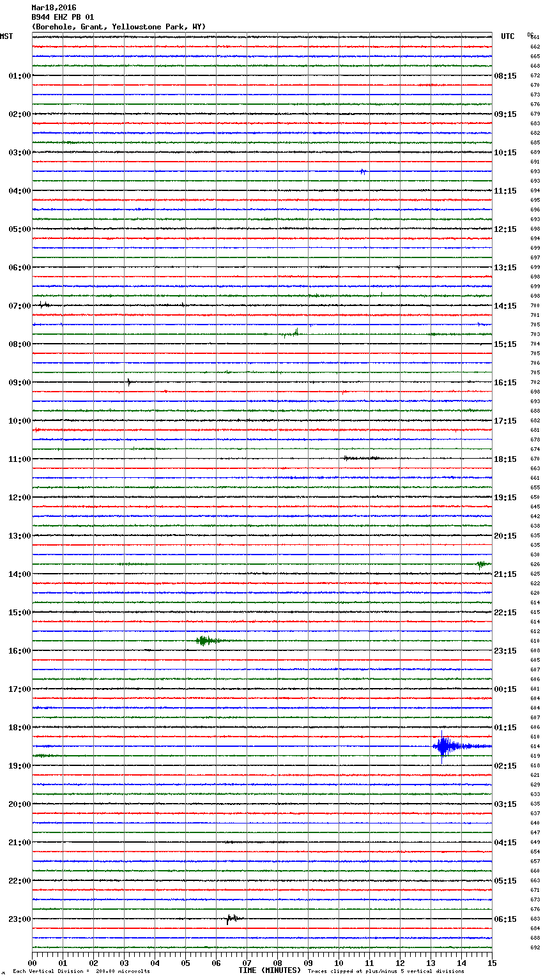
Task: Click the 06:15 UTC time label
Action: coord(505,919)
